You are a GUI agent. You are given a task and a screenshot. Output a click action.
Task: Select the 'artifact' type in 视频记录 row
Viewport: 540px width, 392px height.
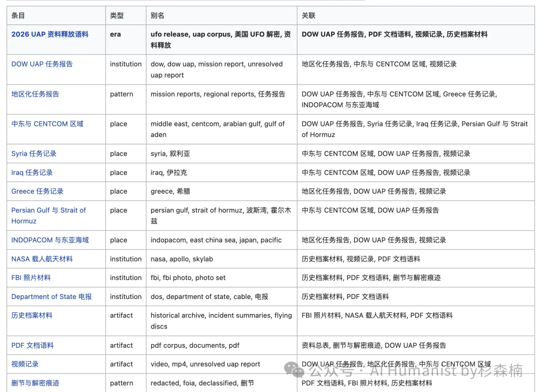[x=121, y=364]
